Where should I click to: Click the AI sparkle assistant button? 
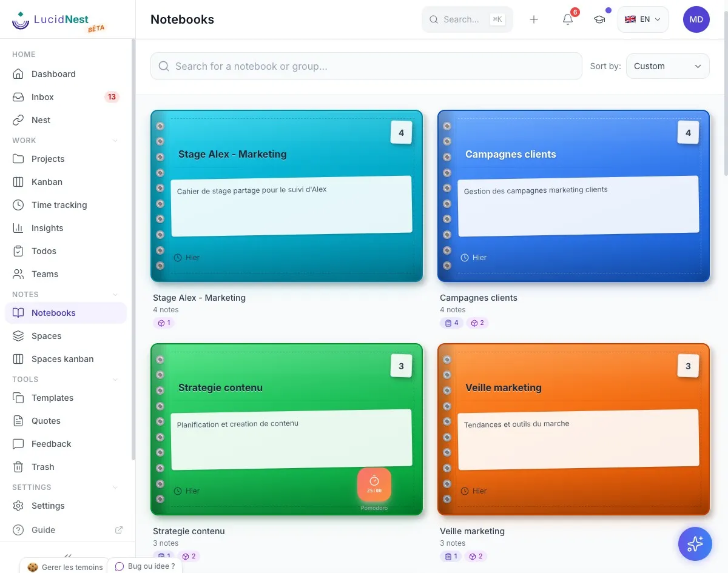point(695,544)
